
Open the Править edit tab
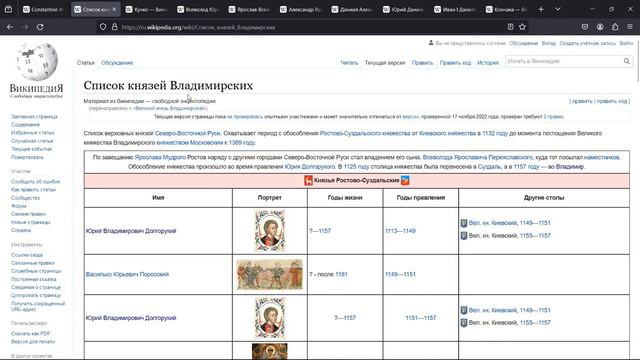tap(422, 63)
